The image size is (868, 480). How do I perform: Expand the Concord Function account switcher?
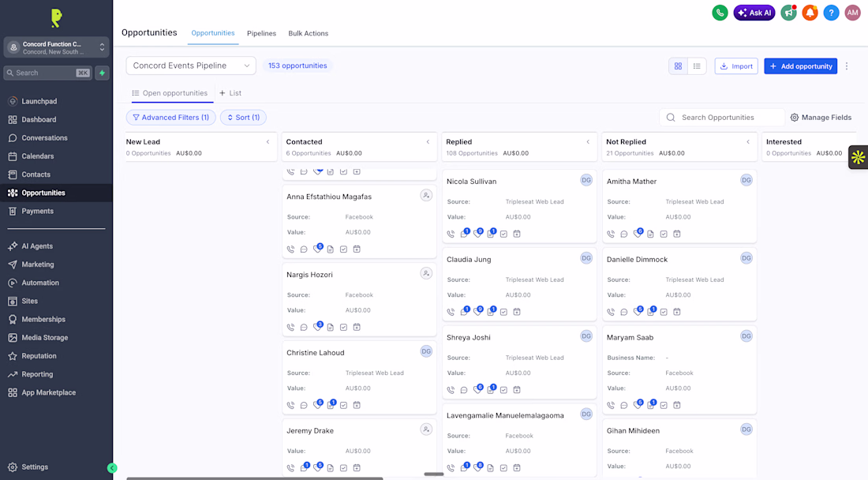(x=56, y=47)
